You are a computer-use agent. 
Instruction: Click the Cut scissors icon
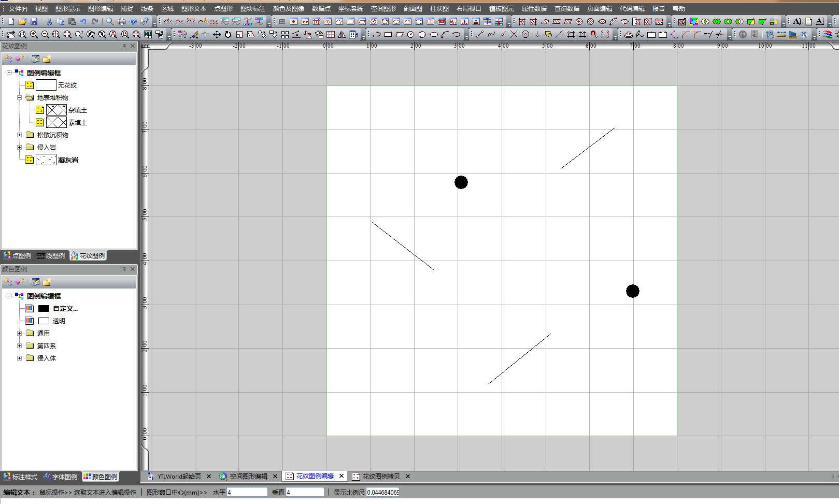49,21
